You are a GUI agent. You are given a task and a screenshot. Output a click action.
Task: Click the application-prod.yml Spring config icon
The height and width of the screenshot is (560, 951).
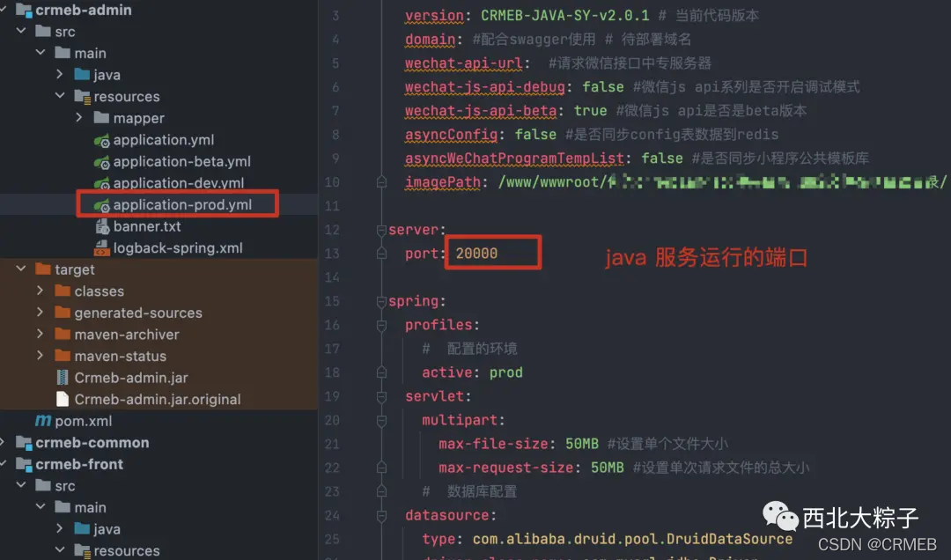click(101, 205)
